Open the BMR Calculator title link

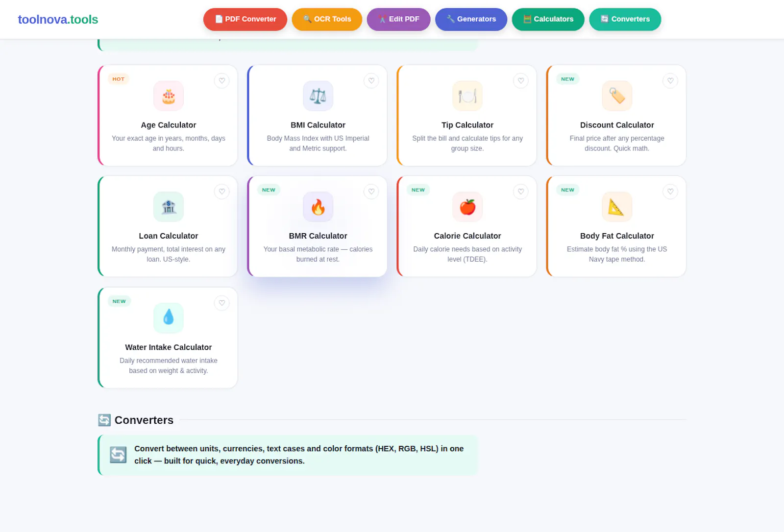[318, 236]
